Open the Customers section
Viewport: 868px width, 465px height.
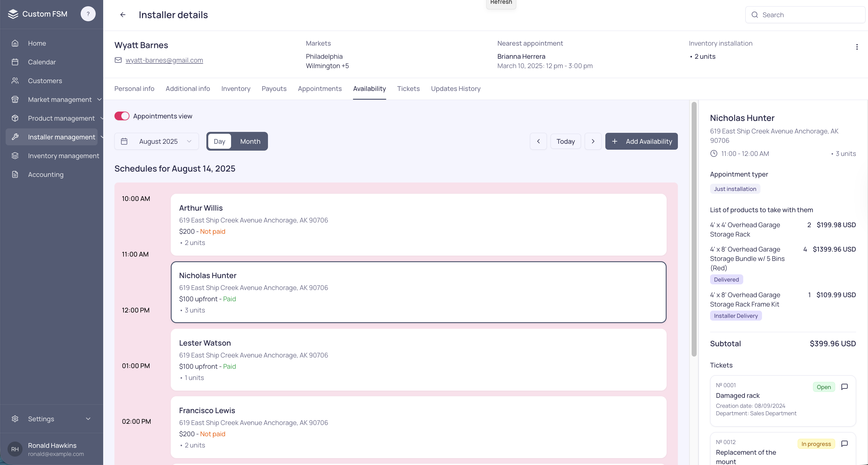45,81
